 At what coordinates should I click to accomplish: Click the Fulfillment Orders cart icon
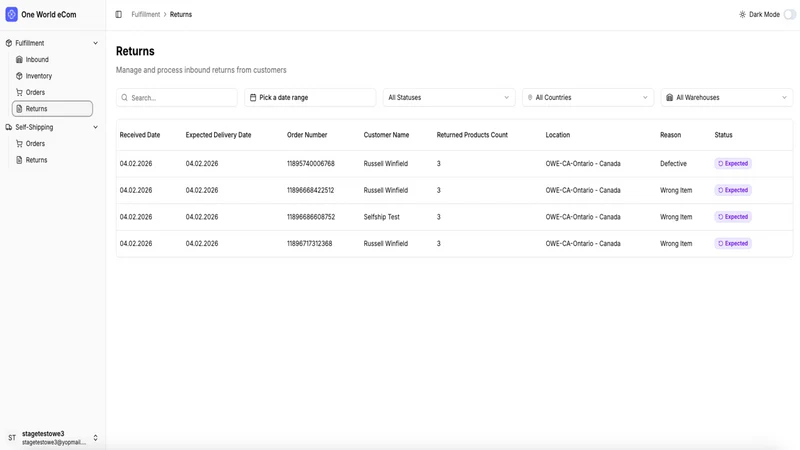[19, 92]
